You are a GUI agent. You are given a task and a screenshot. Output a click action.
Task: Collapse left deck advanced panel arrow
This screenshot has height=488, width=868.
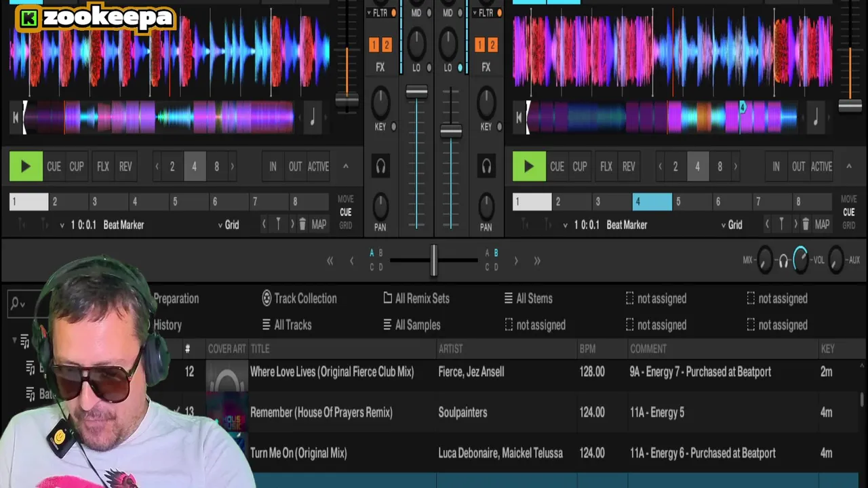pyautogui.click(x=345, y=167)
